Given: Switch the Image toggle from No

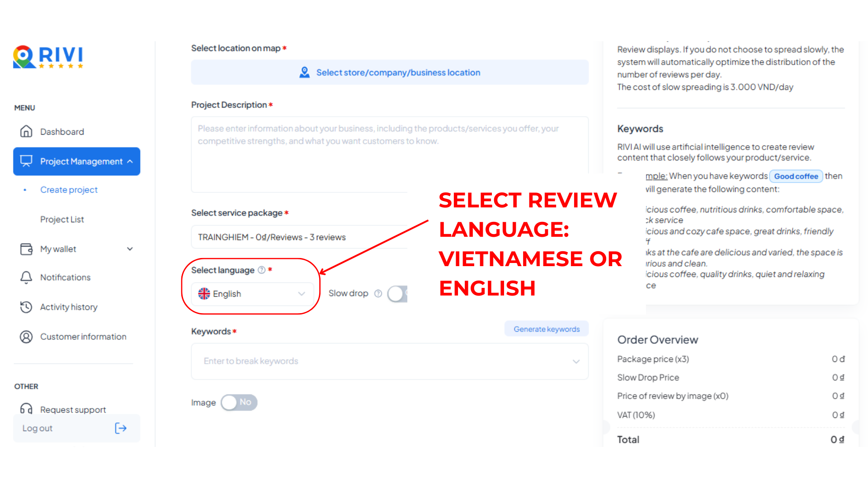Looking at the screenshot, I should point(239,402).
